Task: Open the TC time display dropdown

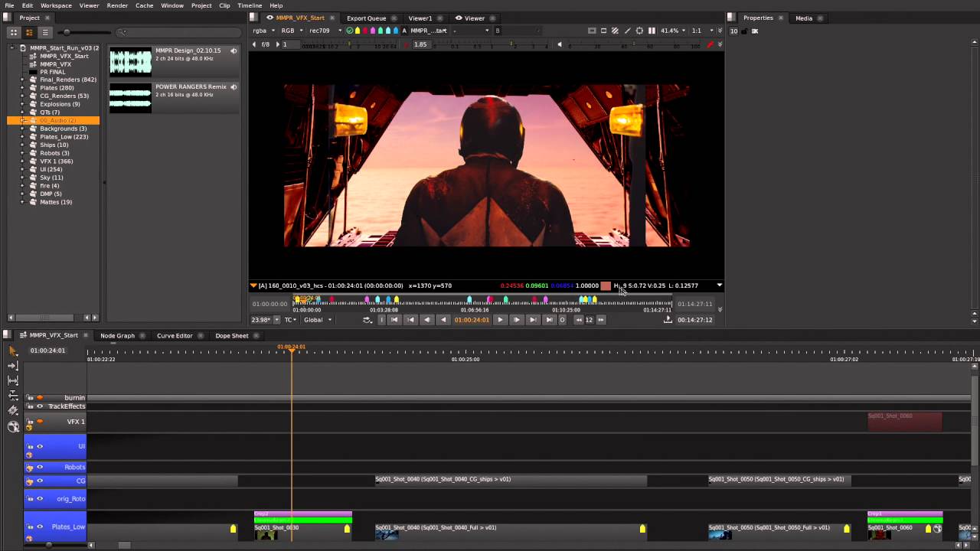Action: (x=291, y=320)
